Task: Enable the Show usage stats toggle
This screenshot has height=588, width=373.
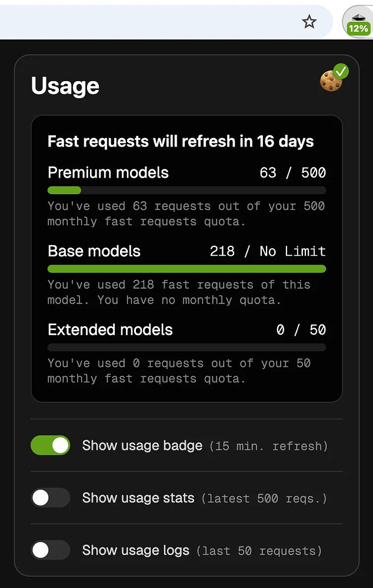Action: (x=50, y=498)
